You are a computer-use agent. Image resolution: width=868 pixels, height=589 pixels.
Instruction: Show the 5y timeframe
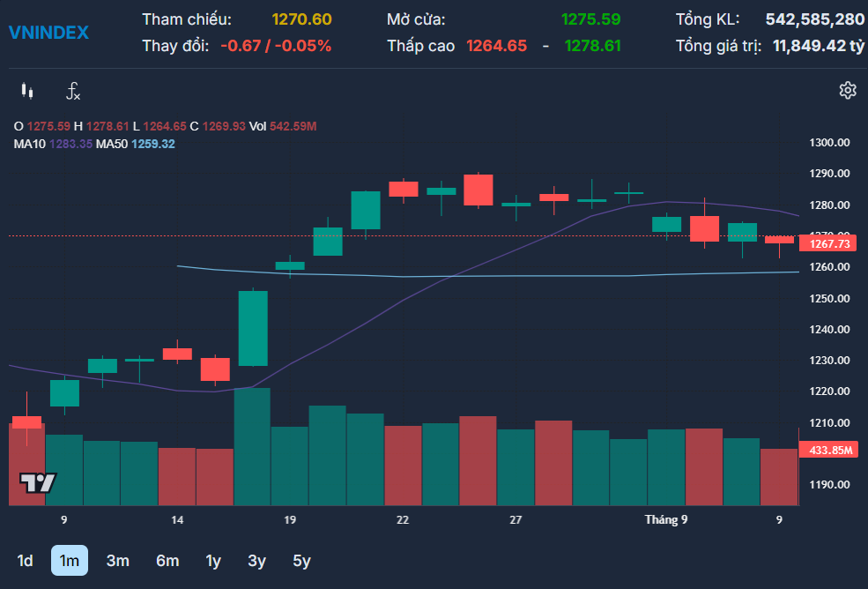click(x=301, y=561)
